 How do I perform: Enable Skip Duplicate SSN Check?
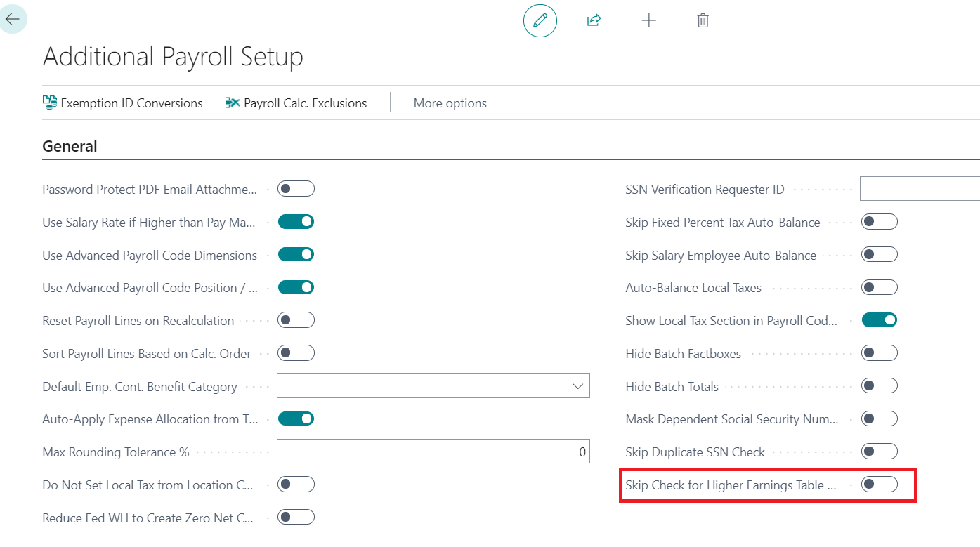(x=880, y=452)
